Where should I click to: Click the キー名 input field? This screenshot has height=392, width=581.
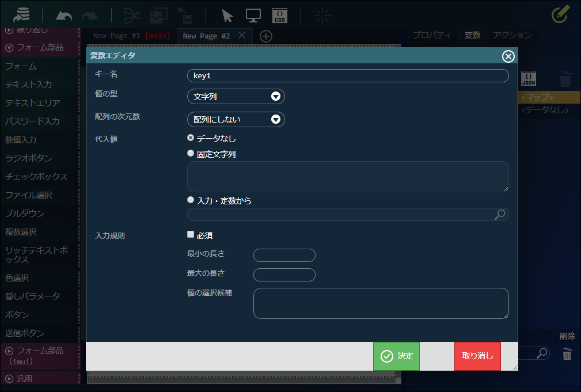click(x=348, y=75)
